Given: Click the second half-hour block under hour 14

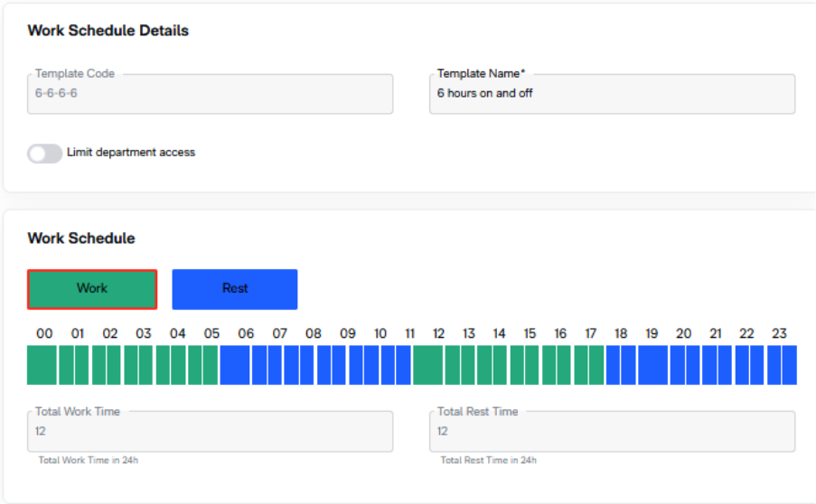Looking at the screenshot, I should (500, 365).
